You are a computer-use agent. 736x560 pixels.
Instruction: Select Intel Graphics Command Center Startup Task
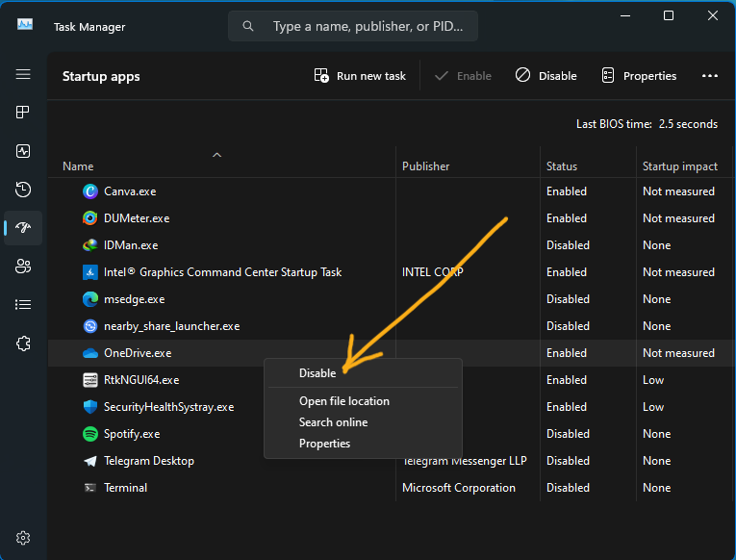point(222,272)
